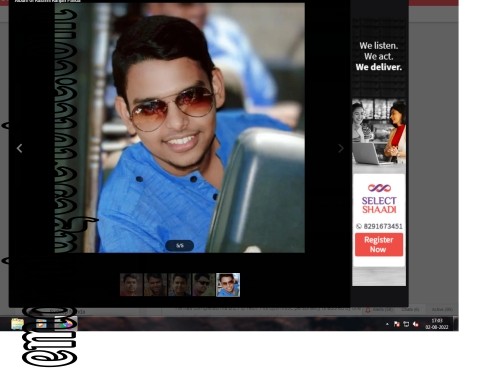Image resolution: width=500 pixels, height=375 pixels.
Task: Advance to the next photo with the right arrow
Action: [340, 148]
